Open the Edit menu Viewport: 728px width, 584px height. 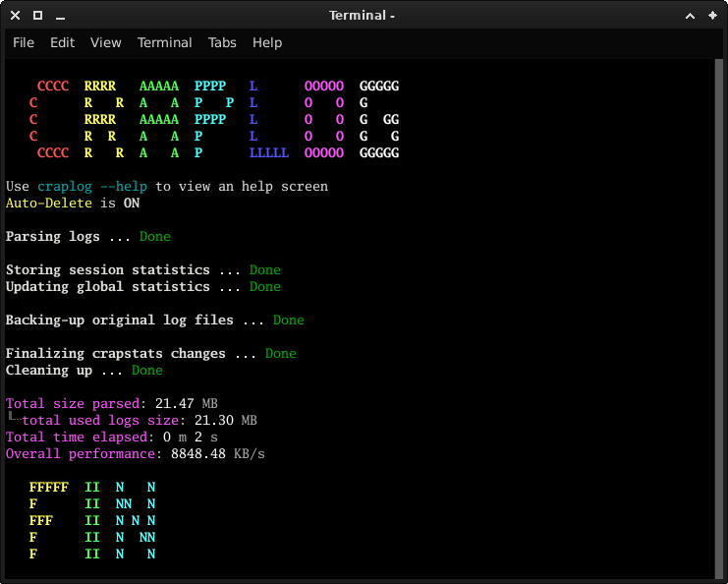62,42
